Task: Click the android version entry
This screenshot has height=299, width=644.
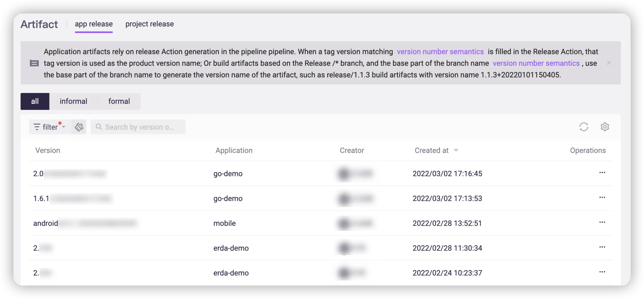Action: click(x=46, y=223)
